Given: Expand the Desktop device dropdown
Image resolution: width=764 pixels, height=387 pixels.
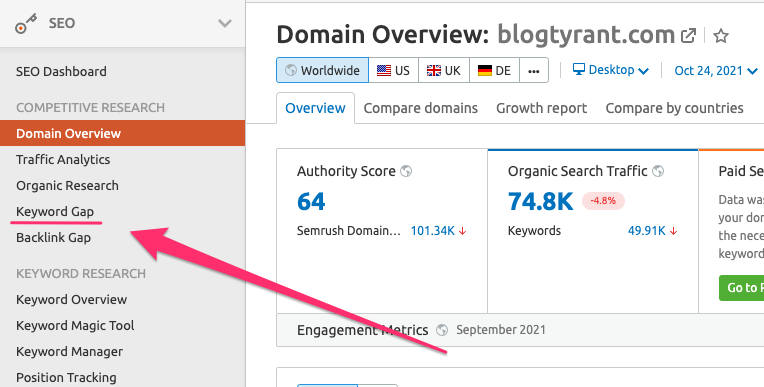Looking at the screenshot, I should click(611, 70).
